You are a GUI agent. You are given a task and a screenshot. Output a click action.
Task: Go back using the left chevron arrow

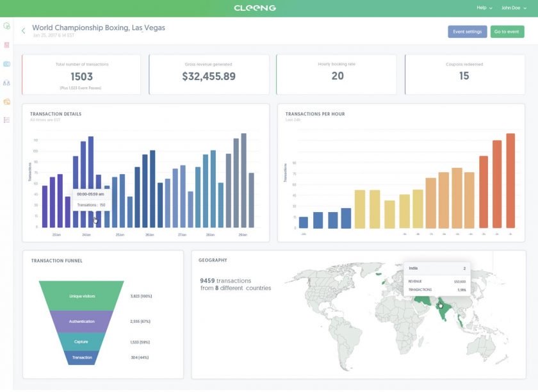[23, 31]
